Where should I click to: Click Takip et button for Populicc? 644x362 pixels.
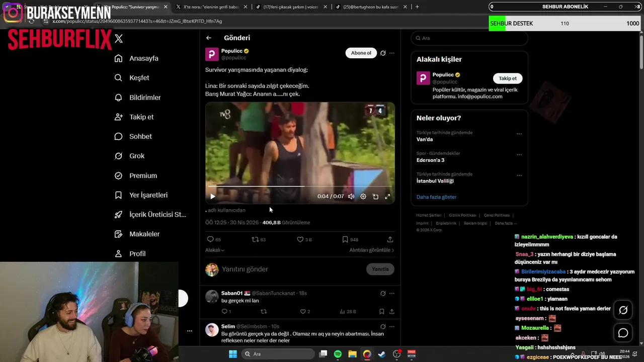click(x=507, y=78)
